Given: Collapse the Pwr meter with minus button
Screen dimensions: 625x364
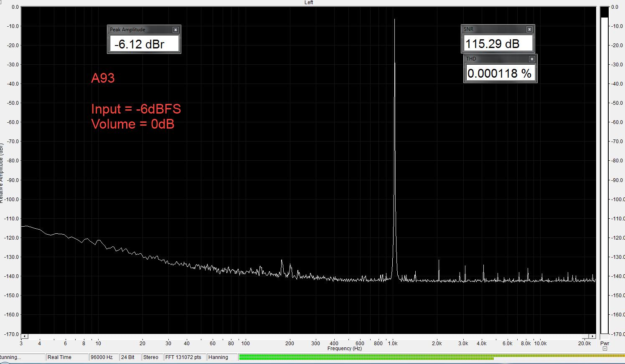Looking at the screenshot, I should pyautogui.click(x=605, y=349).
